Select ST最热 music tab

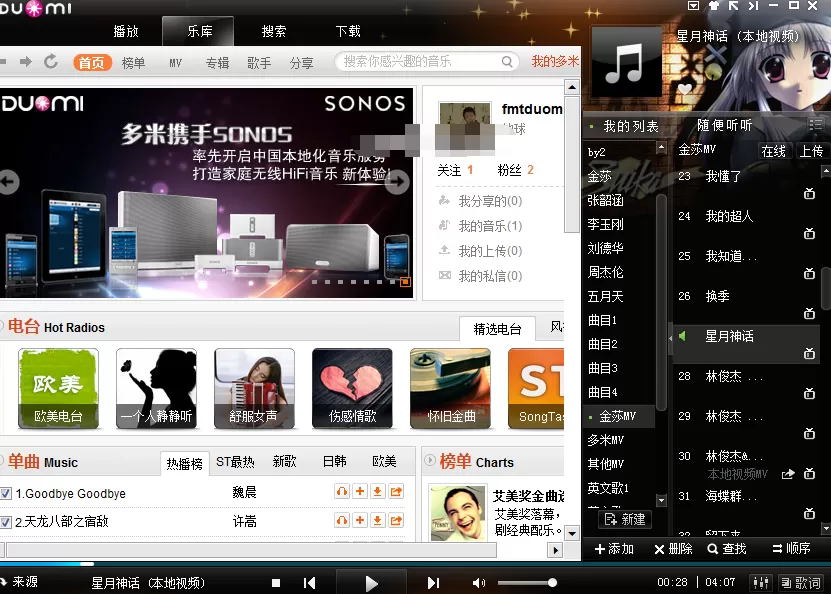tap(235, 462)
